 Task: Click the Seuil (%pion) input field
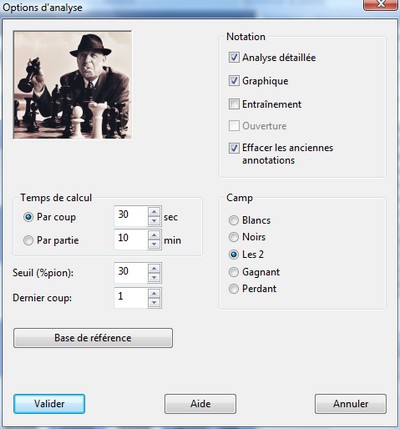pyautogui.click(x=131, y=273)
